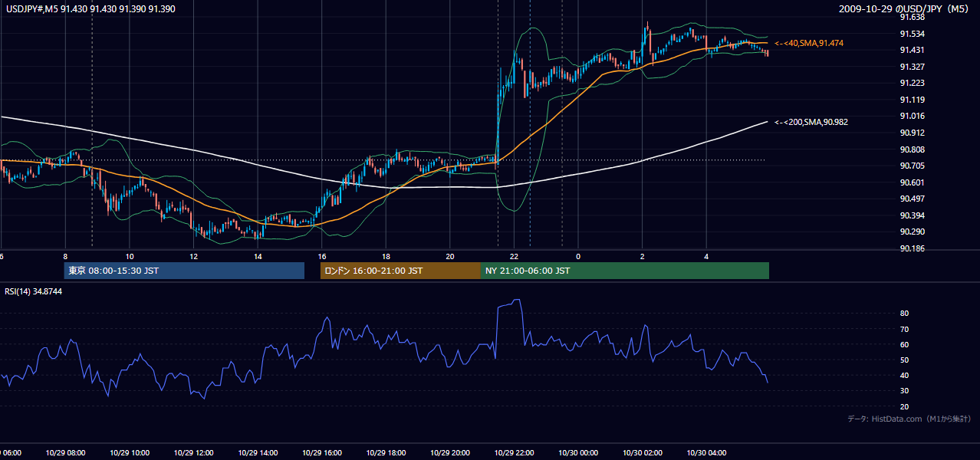Click bottom date label 10/30 00:00
Image resolution: width=980 pixels, height=460 pixels.
[x=578, y=453]
